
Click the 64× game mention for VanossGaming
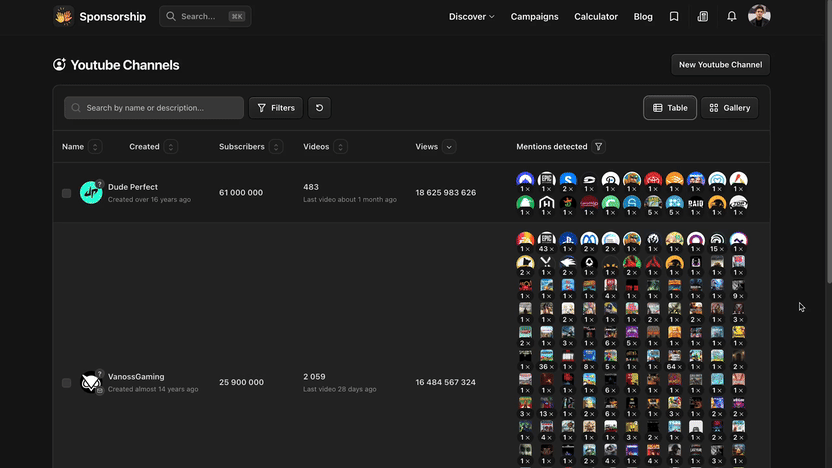point(674,358)
